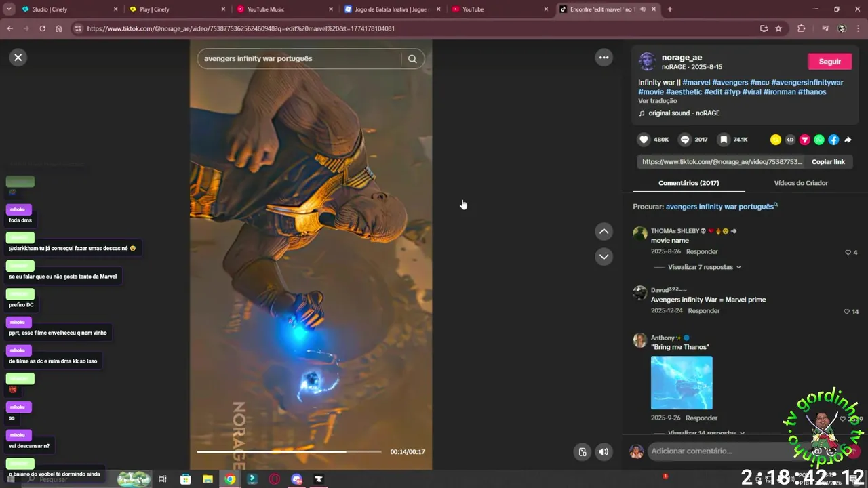Reply to Davud's Marvel prime comment

pyautogui.click(x=704, y=311)
